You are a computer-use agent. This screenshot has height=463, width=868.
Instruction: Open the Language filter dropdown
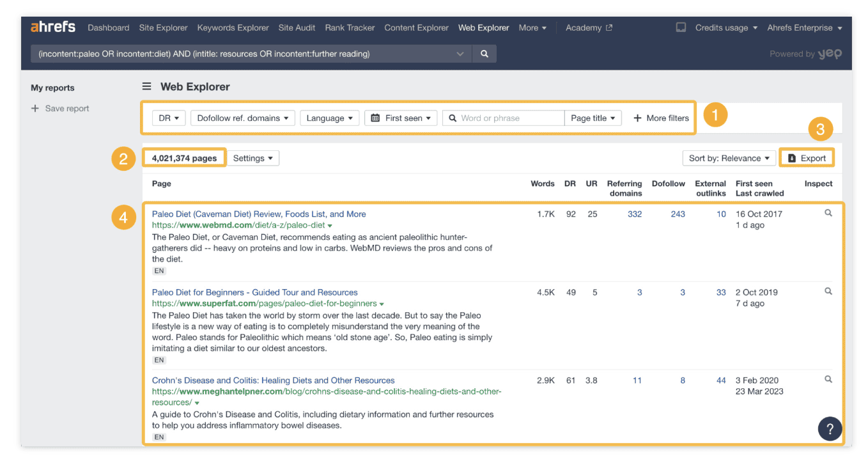(329, 118)
